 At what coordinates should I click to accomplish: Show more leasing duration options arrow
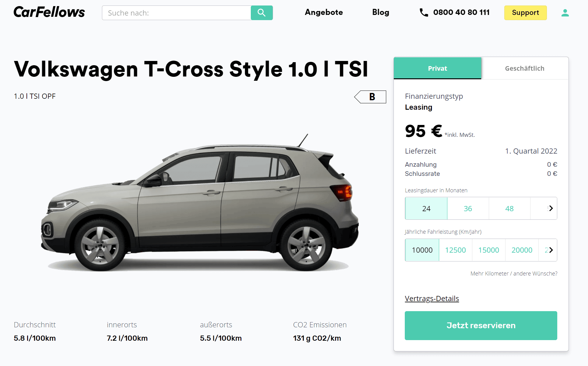click(551, 208)
